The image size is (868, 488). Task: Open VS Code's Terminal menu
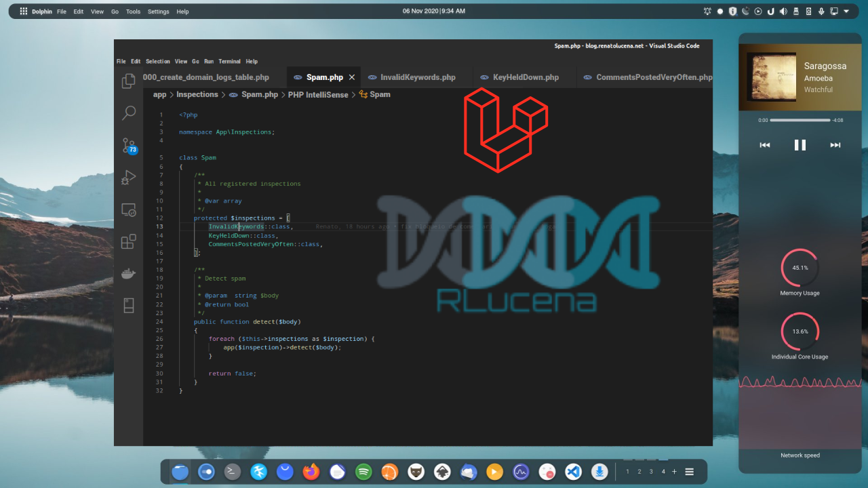229,61
